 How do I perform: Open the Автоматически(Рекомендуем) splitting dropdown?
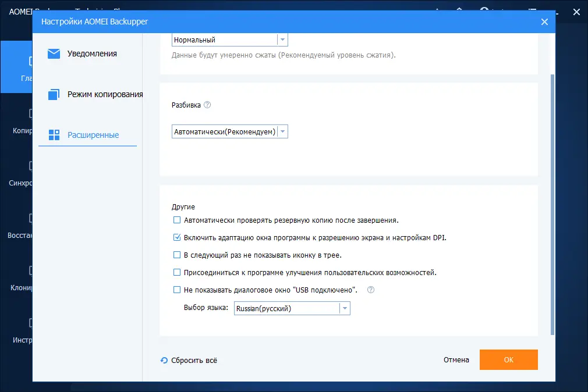pos(229,131)
